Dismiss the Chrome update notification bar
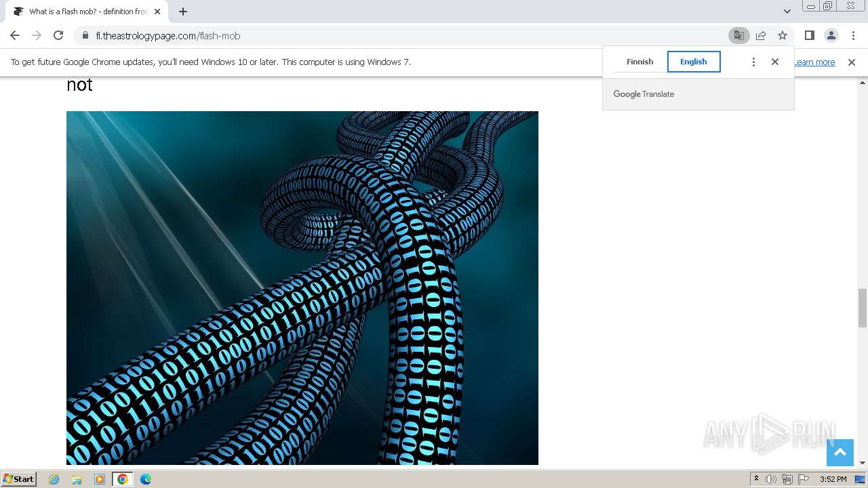The image size is (868, 488). coord(852,62)
